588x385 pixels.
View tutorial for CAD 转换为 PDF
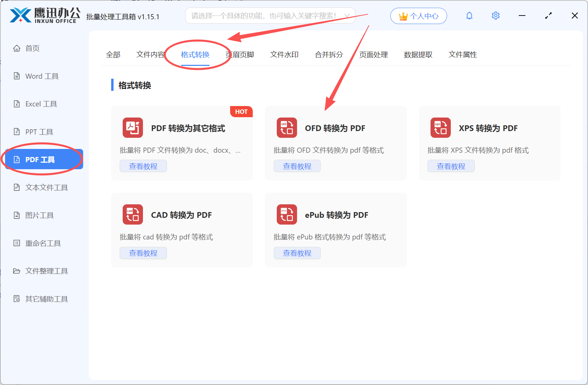(143, 253)
